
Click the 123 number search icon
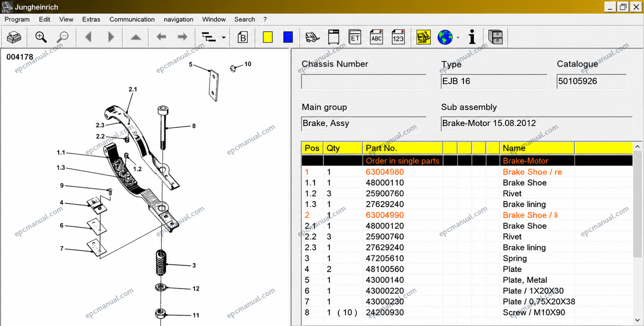point(398,37)
